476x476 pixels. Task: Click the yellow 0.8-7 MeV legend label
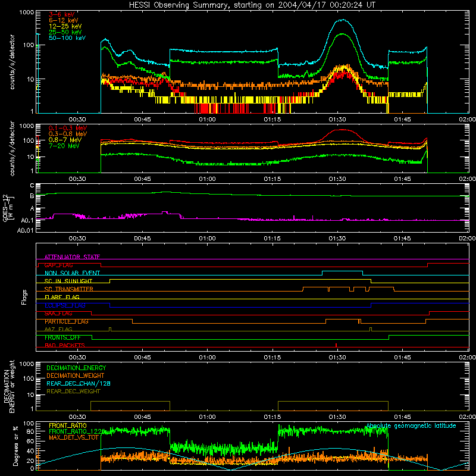[65, 140]
